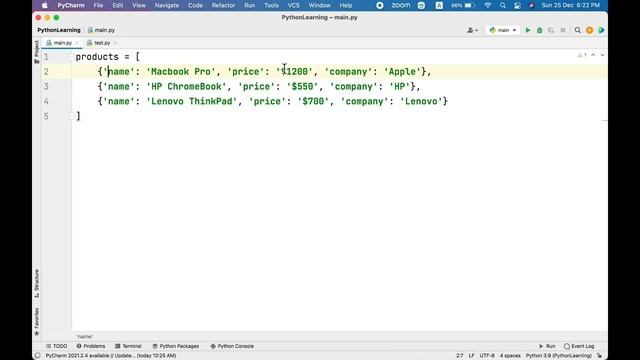Open Wi-Fi status in macOS menu bar
640x360 pixels.
point(488,5)
